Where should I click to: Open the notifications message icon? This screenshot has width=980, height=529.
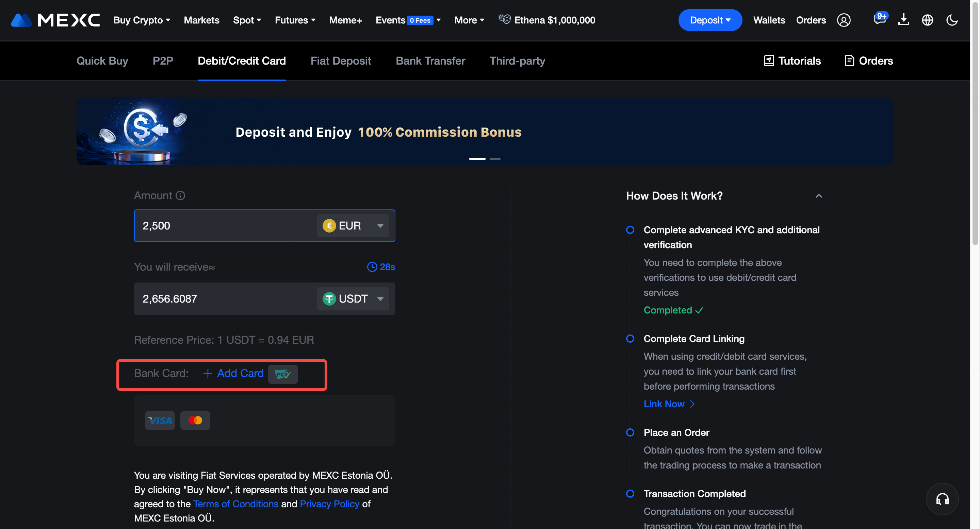tap(880, 19)
